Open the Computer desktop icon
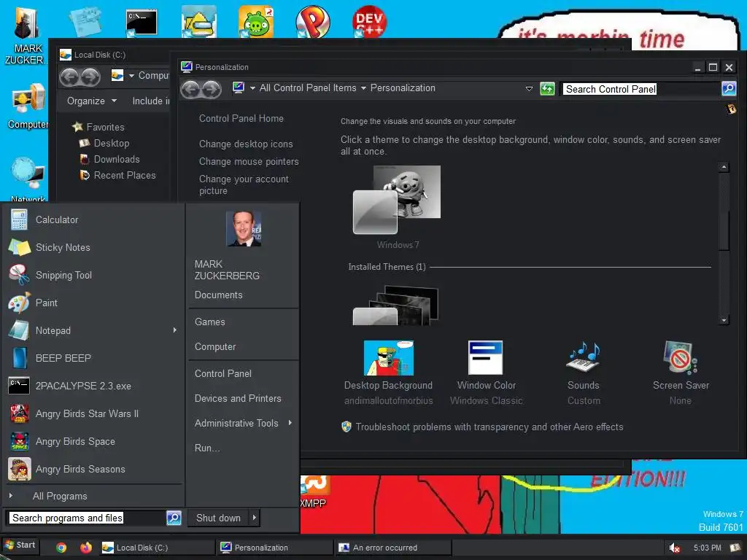The width and height of the screenshot is (747, 560). click(28, 106)
